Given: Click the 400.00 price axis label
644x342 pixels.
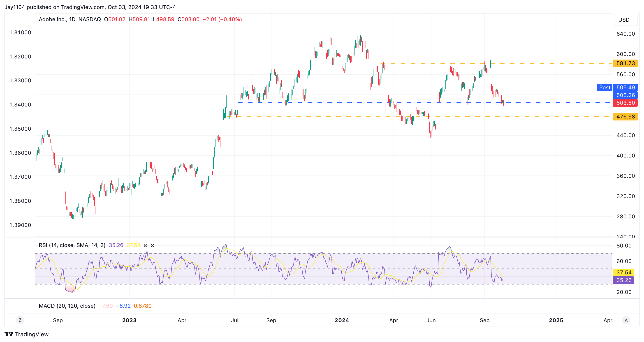Looking at the screenshot, I should pos(625,155).
